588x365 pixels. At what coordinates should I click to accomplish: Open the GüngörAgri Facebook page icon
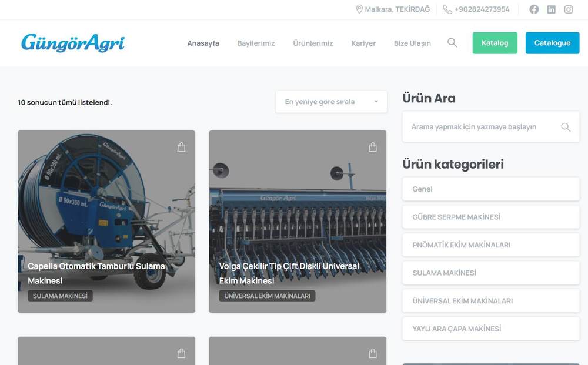(x=534, y=9)
